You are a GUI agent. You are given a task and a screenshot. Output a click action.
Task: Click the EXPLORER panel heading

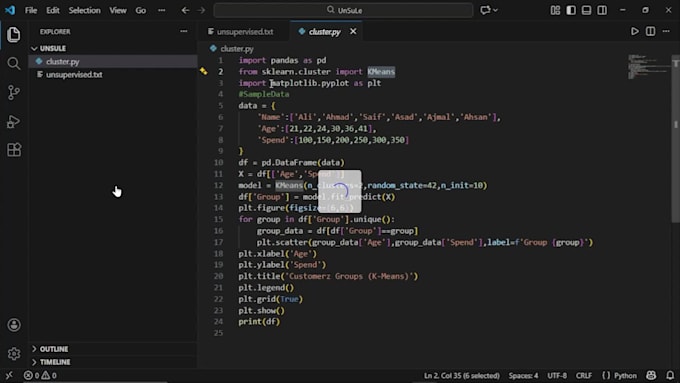pos(55,32)
